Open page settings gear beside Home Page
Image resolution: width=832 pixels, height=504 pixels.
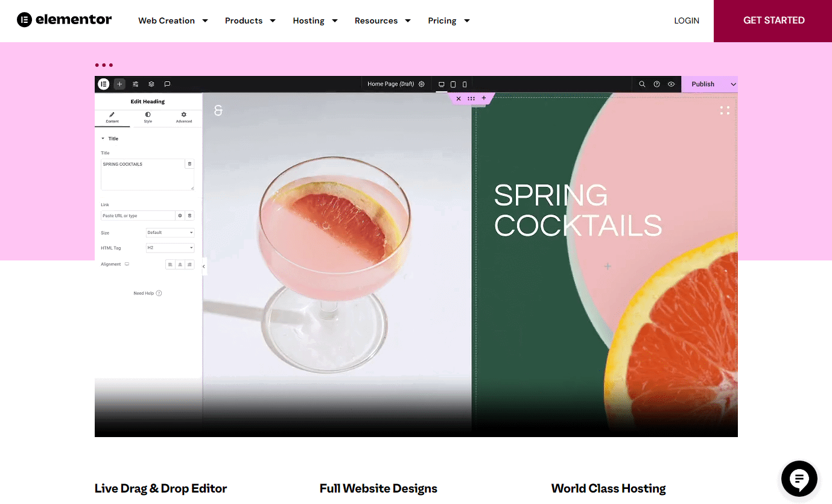[422, 84]
